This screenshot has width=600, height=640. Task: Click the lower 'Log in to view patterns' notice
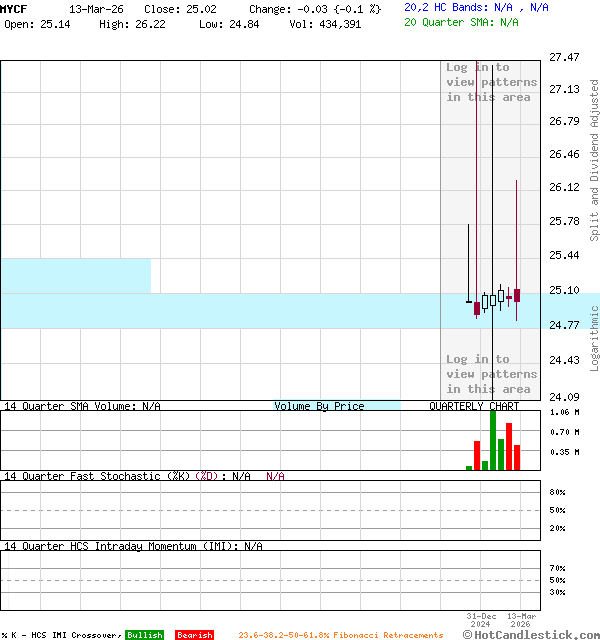[491, 374]
